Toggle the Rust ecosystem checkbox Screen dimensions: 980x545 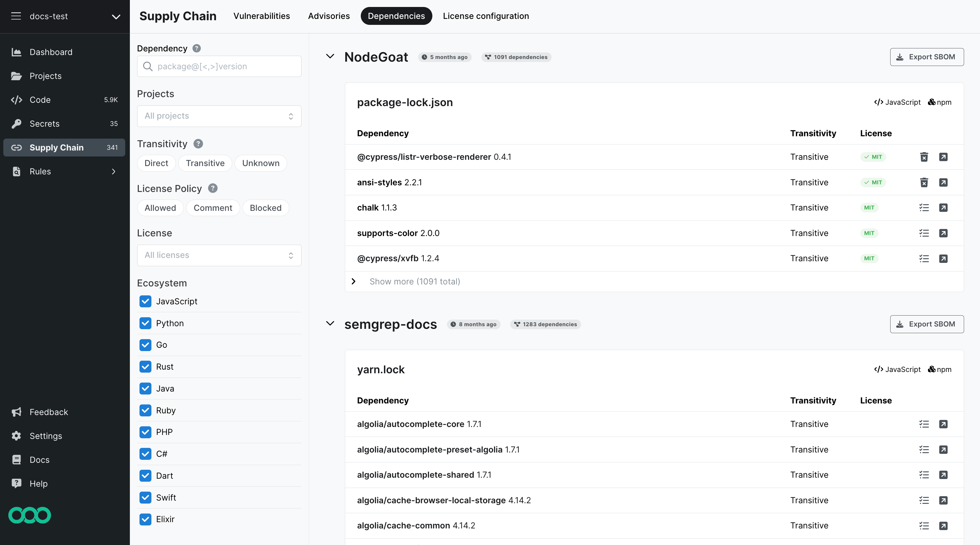coord(145,367)
